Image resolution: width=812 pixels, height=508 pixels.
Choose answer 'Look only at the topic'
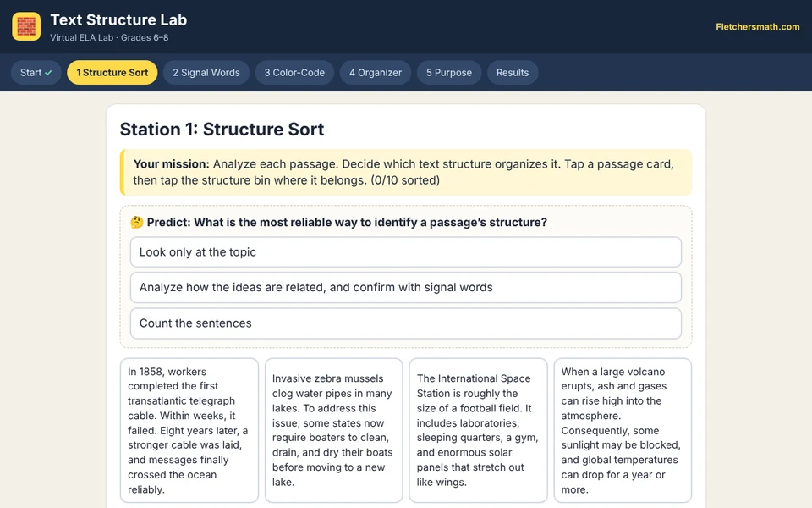pos(406,252)
